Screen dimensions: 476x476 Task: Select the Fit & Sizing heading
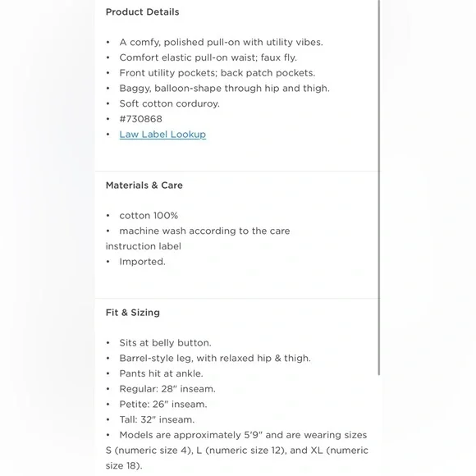(133, 313)
